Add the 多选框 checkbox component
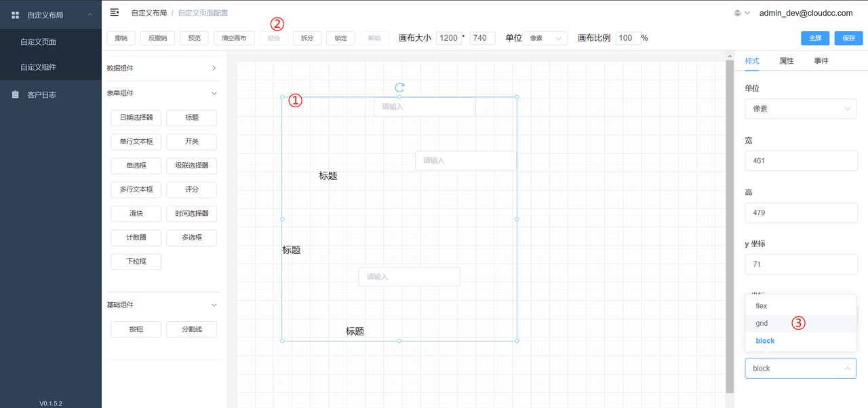The width and height of the screenshot is (868, 408). (x=191, y=238)
